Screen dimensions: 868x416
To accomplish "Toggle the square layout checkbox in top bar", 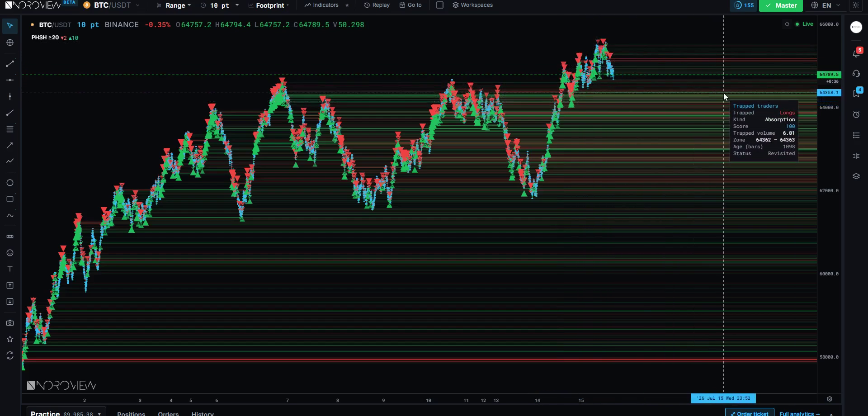I will pos(440,5).
